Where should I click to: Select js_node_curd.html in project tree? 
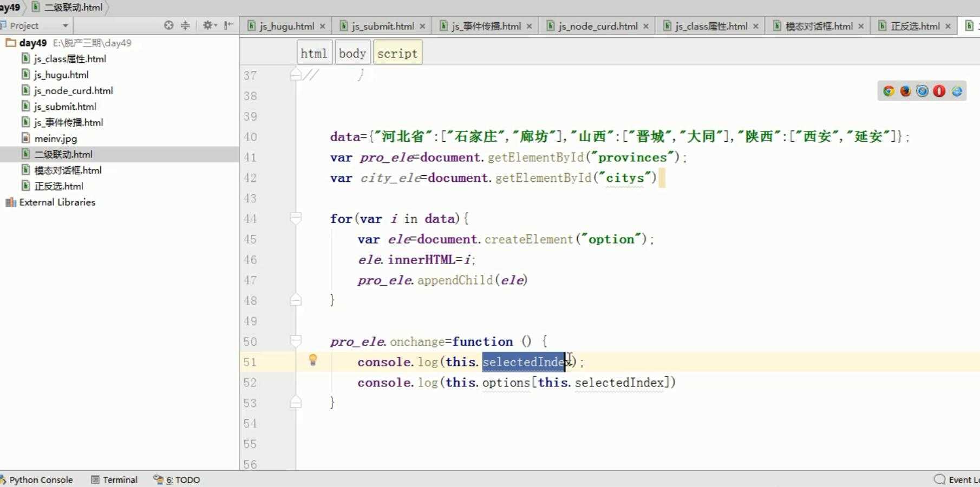click(x=73, y=90)
